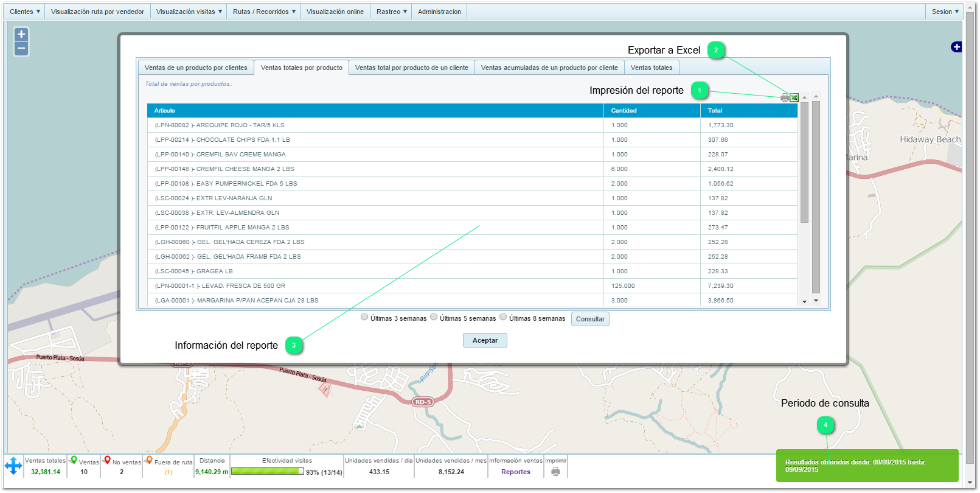Click the green Ventas map pin icon
Screen dimensions: 980x493
(x=74, y=461)
